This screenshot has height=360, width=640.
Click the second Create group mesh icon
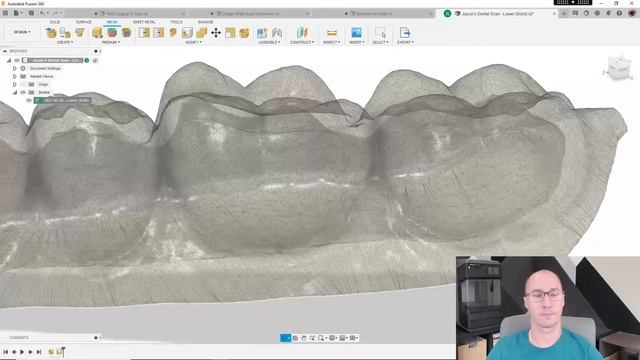(x=65, y=33)
